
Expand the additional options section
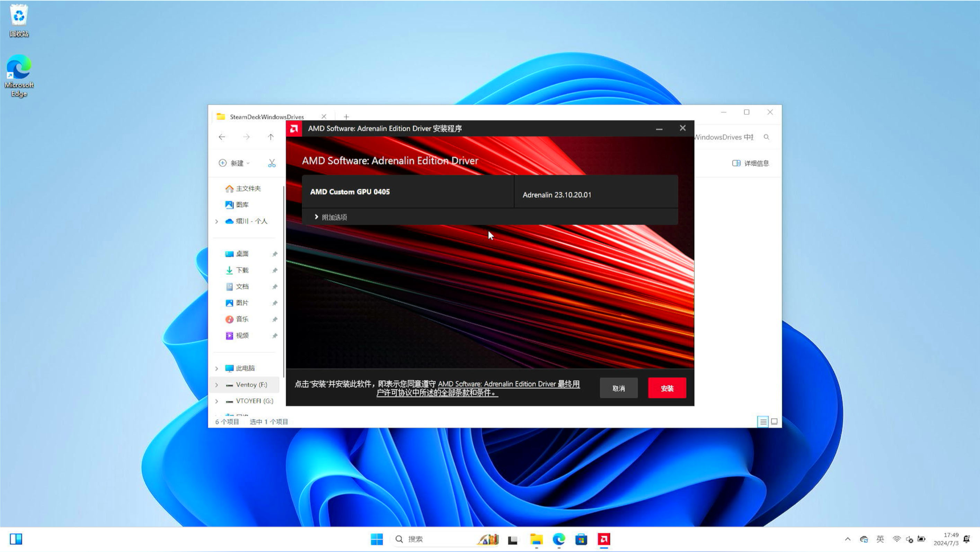click(330, 217)
